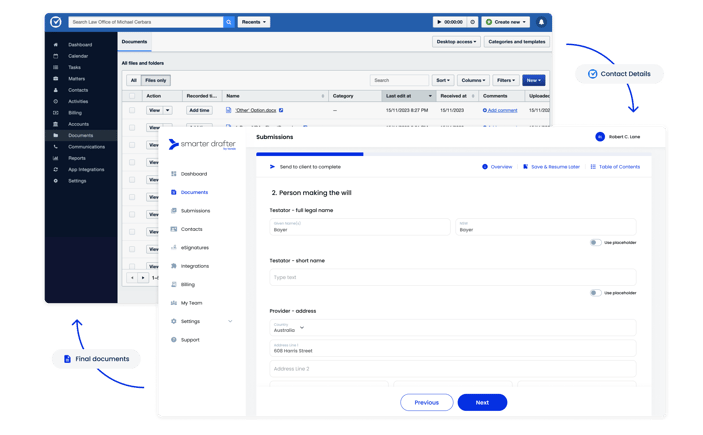Click the Robert C. Lane avatar icon
This screenshot has width=703, height=435.
(x=600, y=137)
